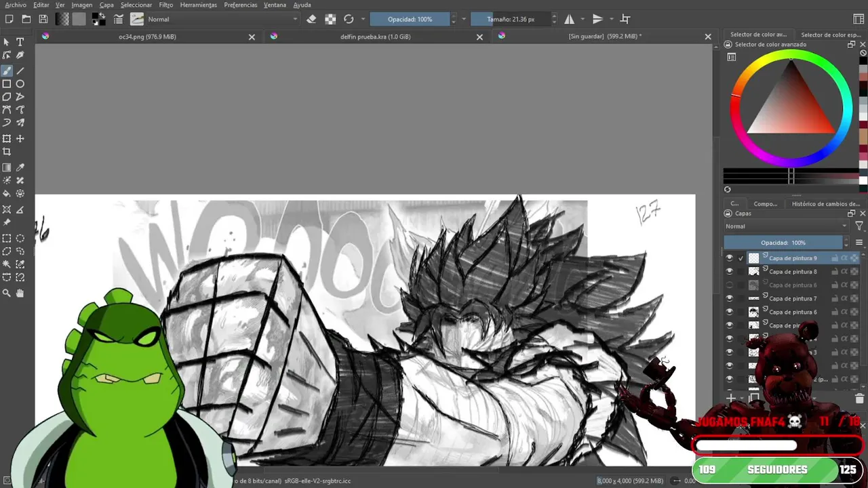Select the Move tool

coord(20,139)
